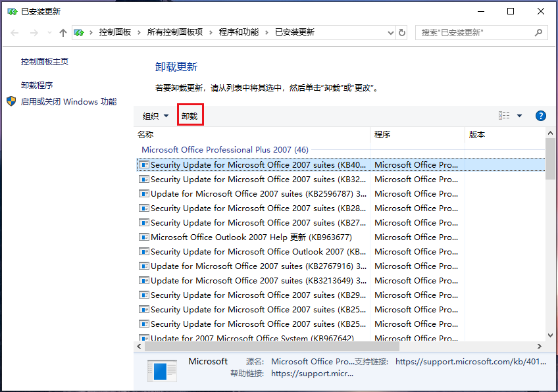Open 控制面板 breadcrumb
558x392 pixels.
[115, 32]
